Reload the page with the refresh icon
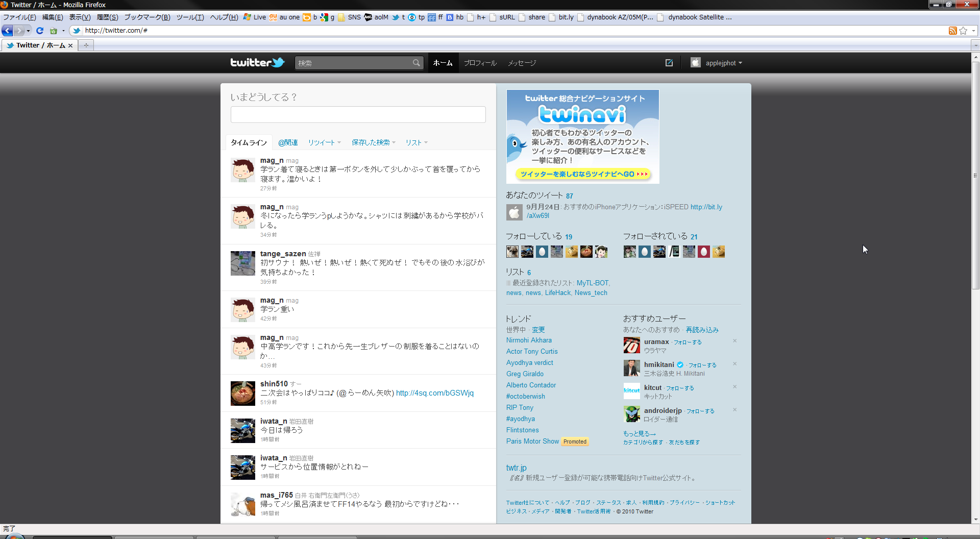The height and width of the screenshot is (539, 980). tap(40, 31)
